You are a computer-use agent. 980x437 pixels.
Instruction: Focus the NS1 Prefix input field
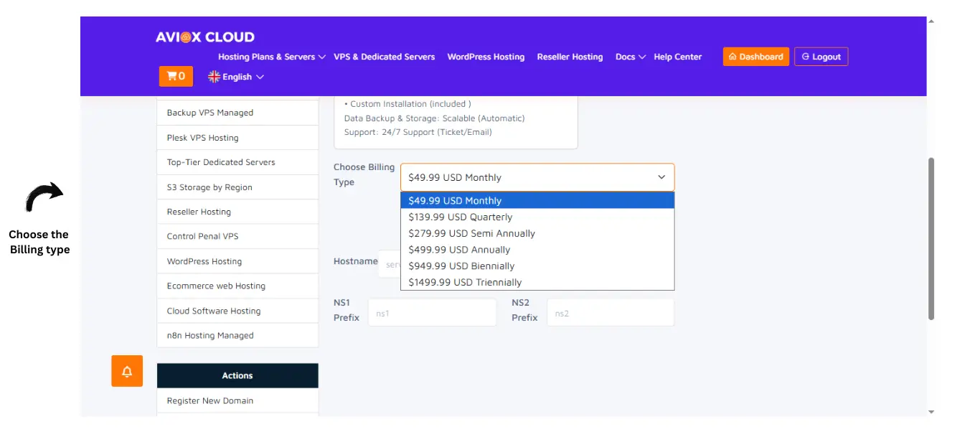(x=432, y=313)
